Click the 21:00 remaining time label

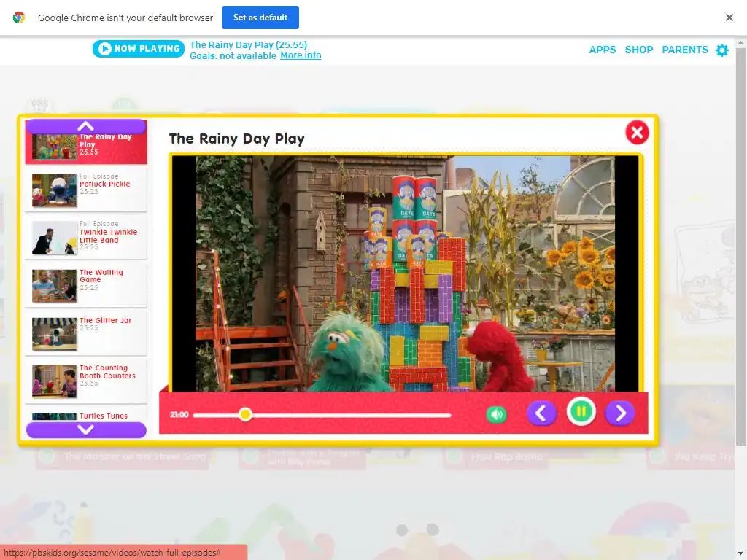coord(179,415)
